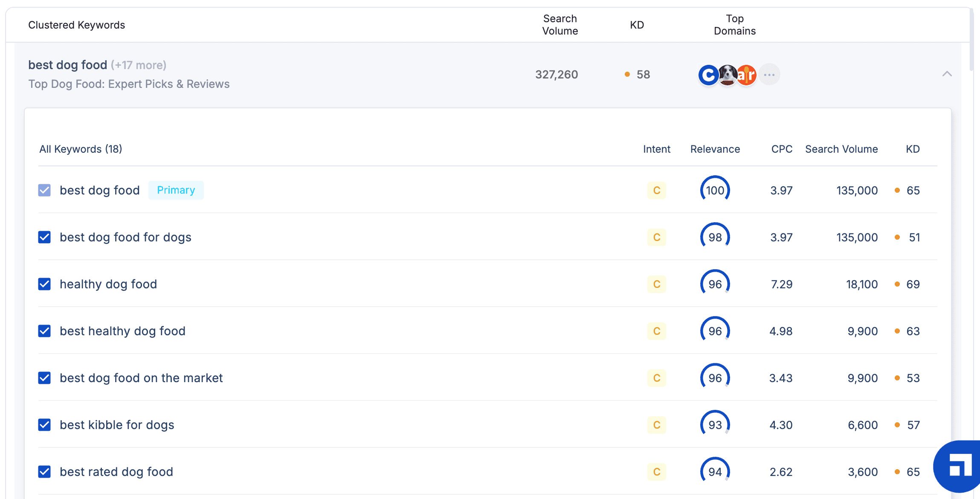Click intent C badge for best dog food on the market

tap(657, 378)
